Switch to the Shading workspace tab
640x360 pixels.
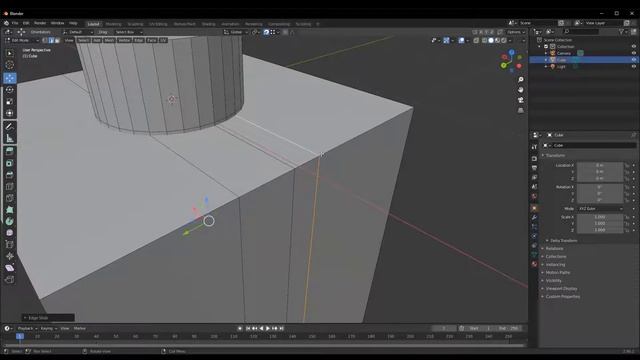(208, 24)
